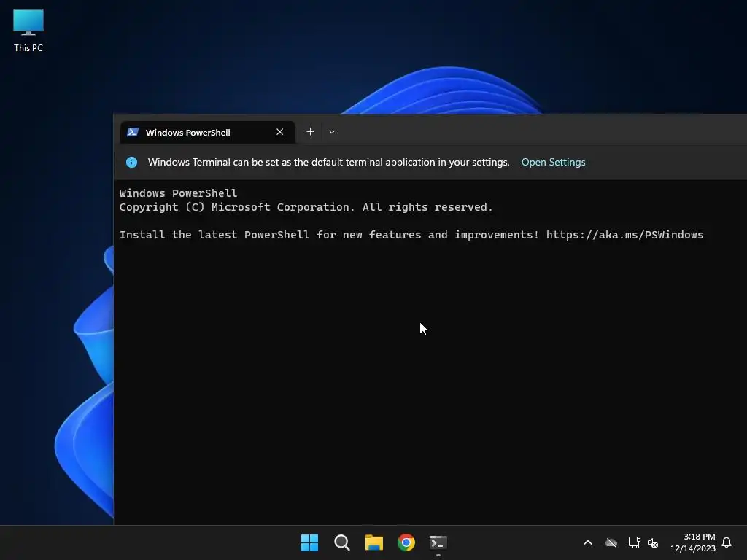
Task: Select the Windows PowerShell tab
Action: (208, 133)
